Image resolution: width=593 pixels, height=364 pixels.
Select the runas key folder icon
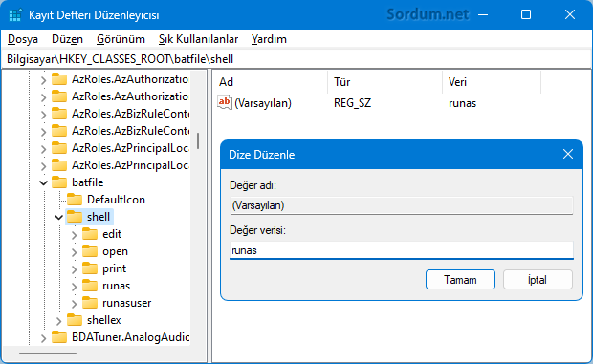tap(90, 286)
